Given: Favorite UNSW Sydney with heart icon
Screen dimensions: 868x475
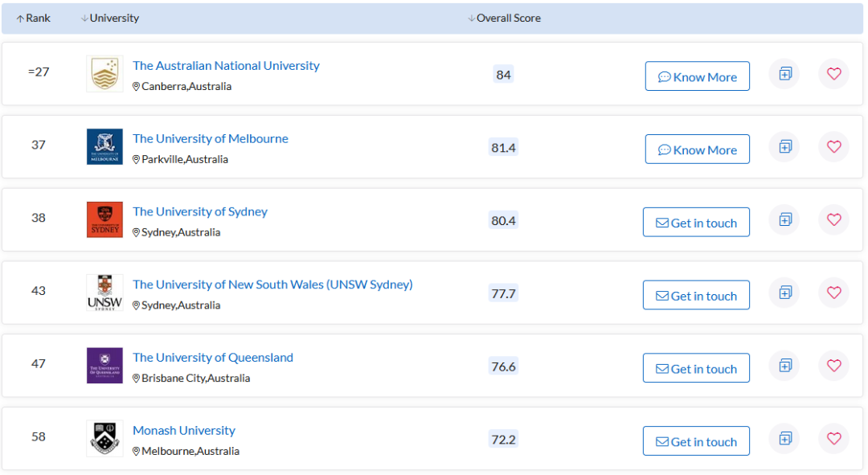Looking at the screenshot, I should (833, 293).
